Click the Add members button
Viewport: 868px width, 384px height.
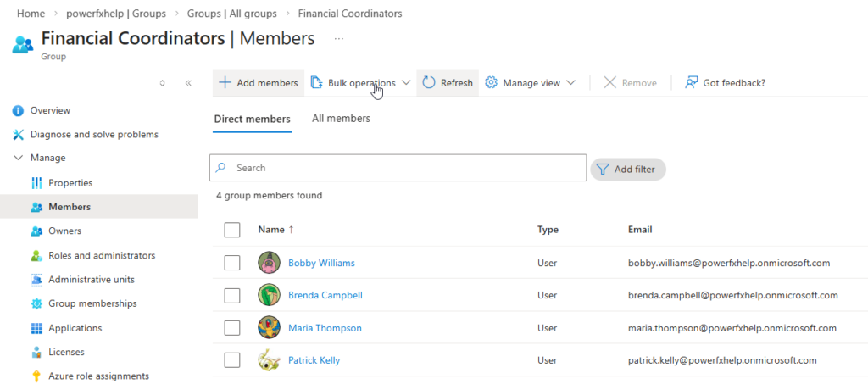[x=259, y=83]
